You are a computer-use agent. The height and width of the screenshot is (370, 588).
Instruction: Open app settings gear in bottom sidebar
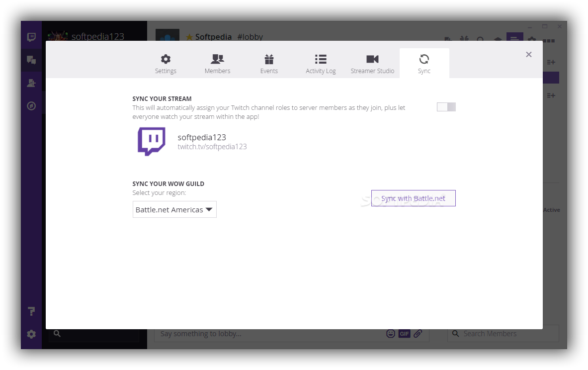tap(31, 334)
